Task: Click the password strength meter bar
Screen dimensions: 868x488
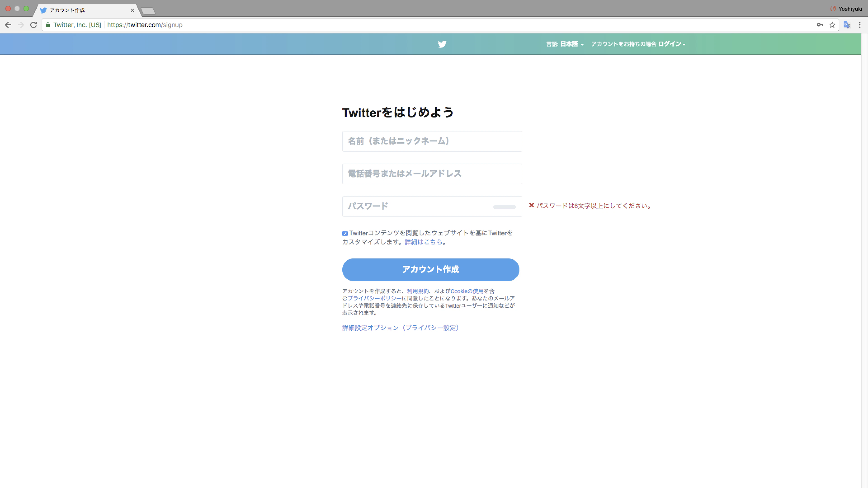Action: pos(505,207)
